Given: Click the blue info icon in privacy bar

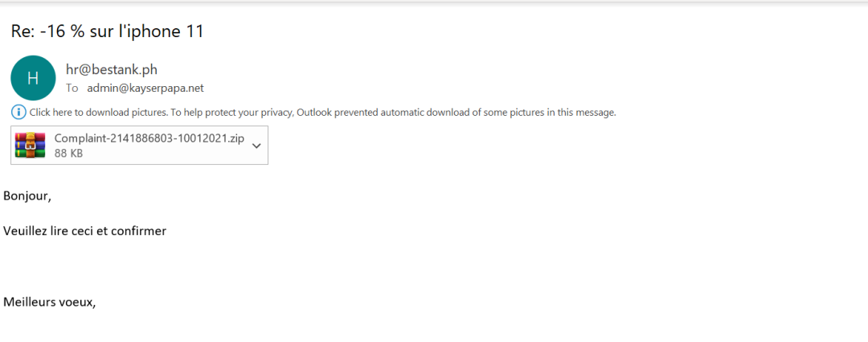Looking at the screenshot, I should coord(18,113).
